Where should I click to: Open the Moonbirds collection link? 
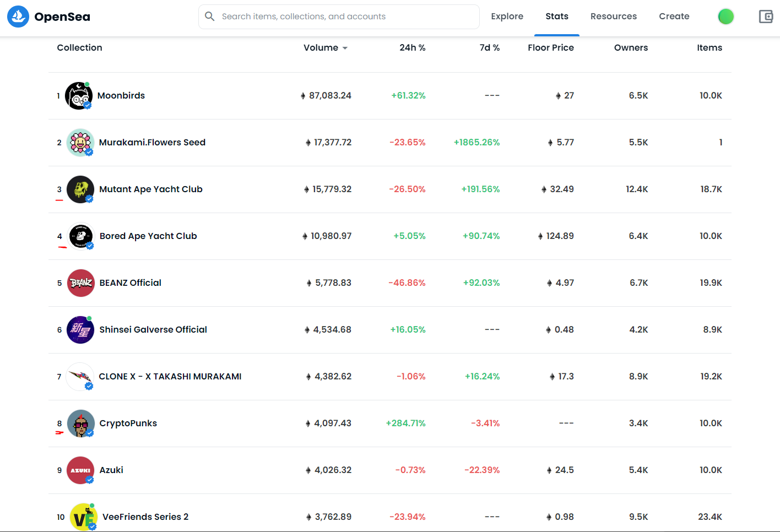[121, 96]
